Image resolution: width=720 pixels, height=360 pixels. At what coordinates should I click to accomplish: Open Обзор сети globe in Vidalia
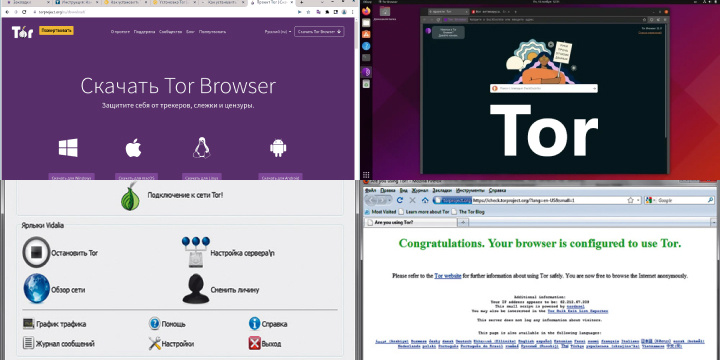37,288
